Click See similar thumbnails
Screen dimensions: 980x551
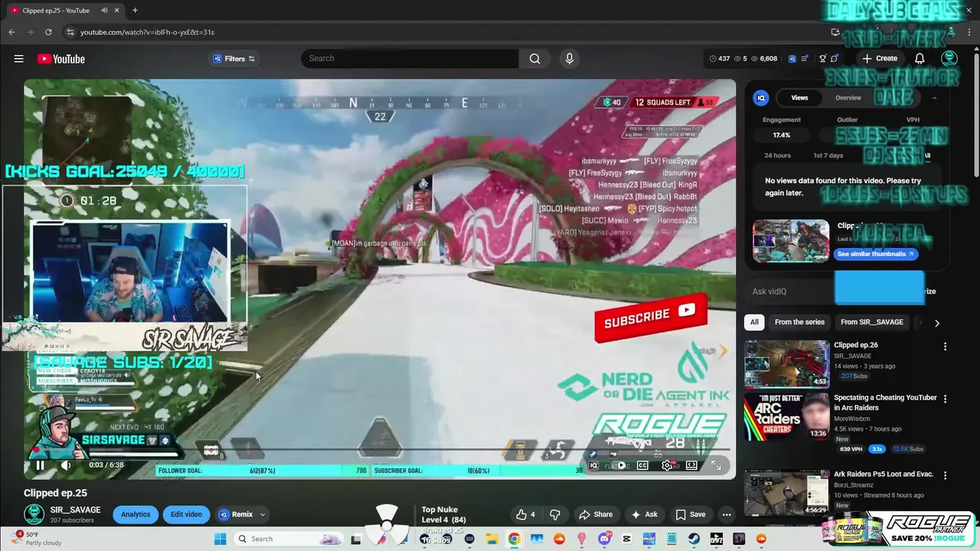click(876, 254)
